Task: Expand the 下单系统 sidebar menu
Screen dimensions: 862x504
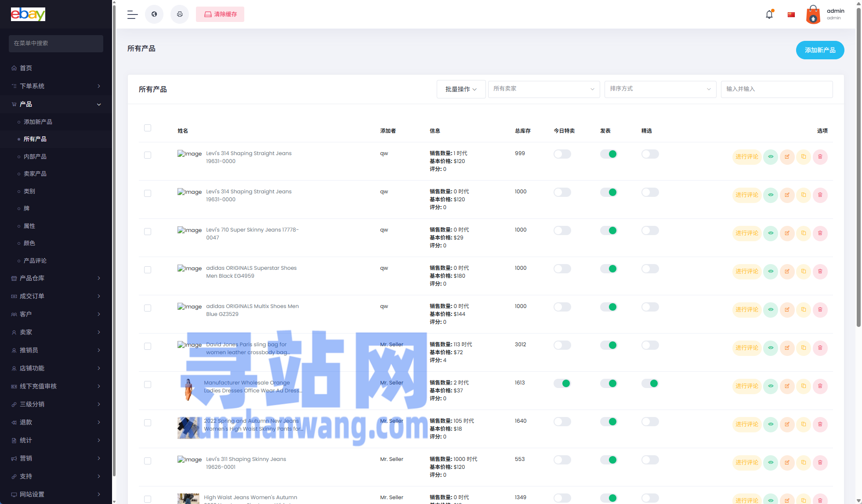Action: [x=56, y=86]
